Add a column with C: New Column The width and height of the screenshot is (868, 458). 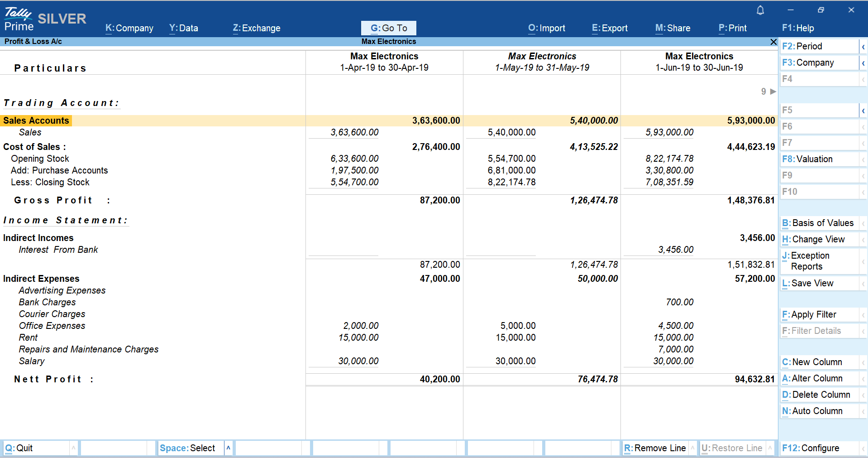click(820, 362)
